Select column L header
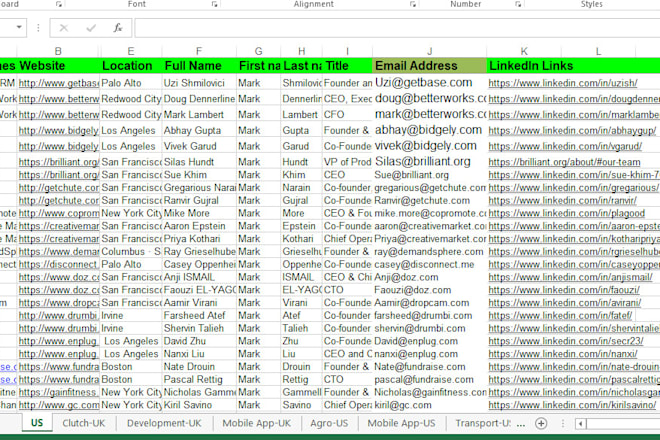The width and height of the screenshot is (660, 440). tap(598, 51)
